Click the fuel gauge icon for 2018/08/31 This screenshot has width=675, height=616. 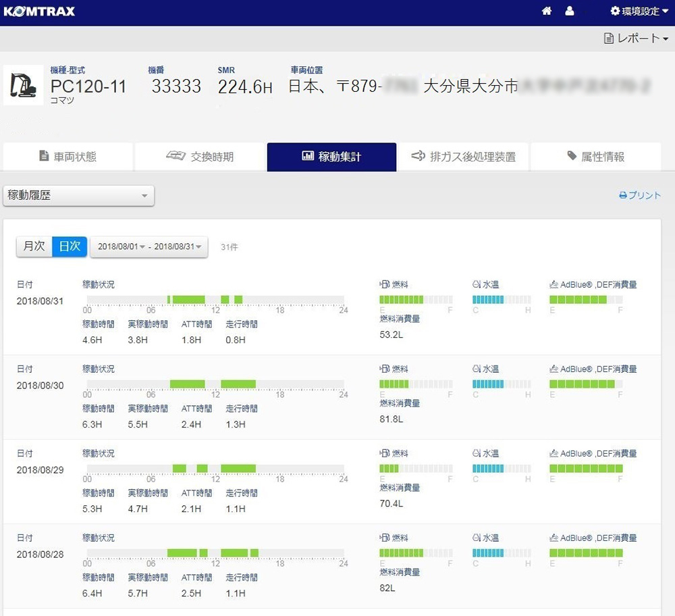385,284
